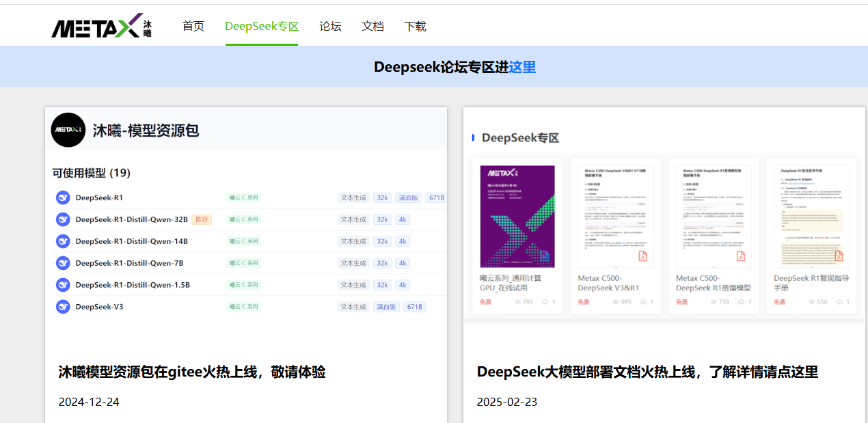Click the eye icon showing 739 views
This screenshot has width=868, height=423.
(x=714, y=302)
